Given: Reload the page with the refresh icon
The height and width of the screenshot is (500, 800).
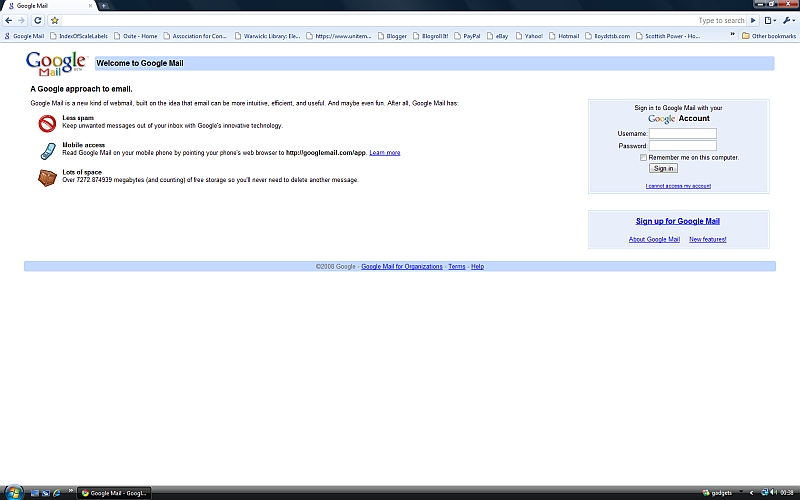Looking at the screenshot, I should 38,20.
